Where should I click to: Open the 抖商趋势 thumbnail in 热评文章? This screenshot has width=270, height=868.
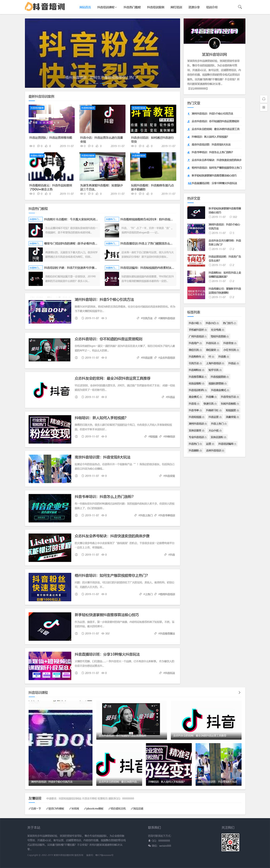click(197, 261)
